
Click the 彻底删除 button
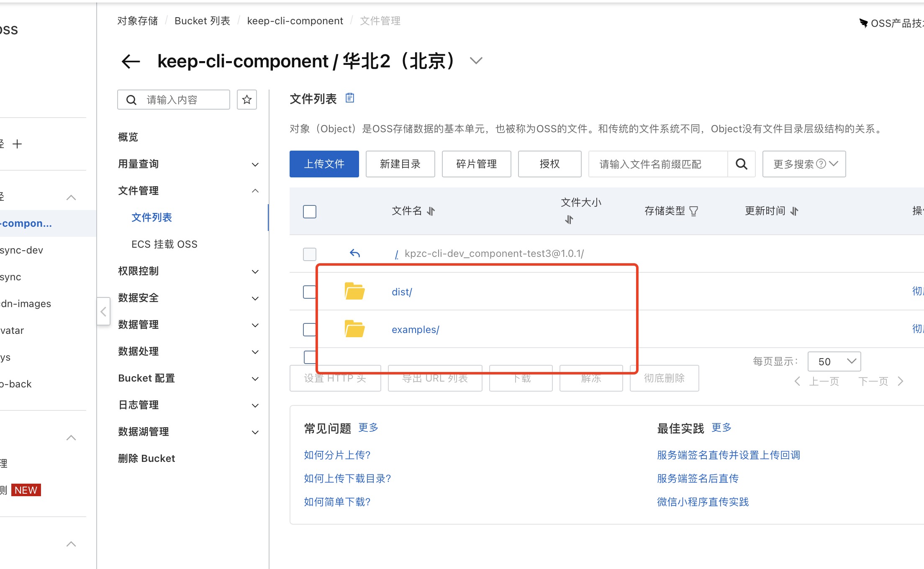pyautogui.click(x=665, y=378)
